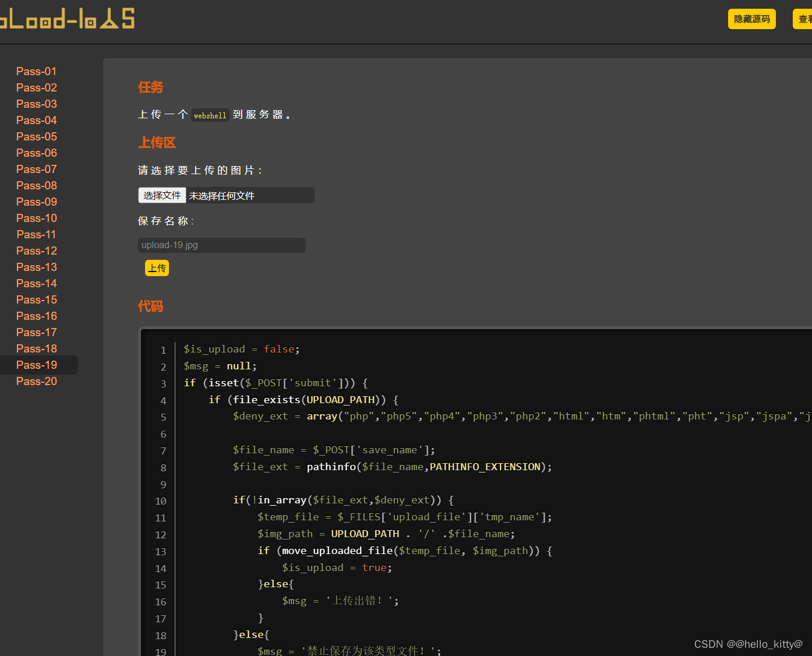The image size is (812, 656).
Task: Click the $file_name = $_POST['save_name'] line
Action: point(334,450)
